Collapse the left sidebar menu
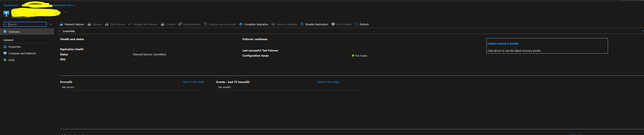This screenshot has width=644, height=135. pos(51,24)
